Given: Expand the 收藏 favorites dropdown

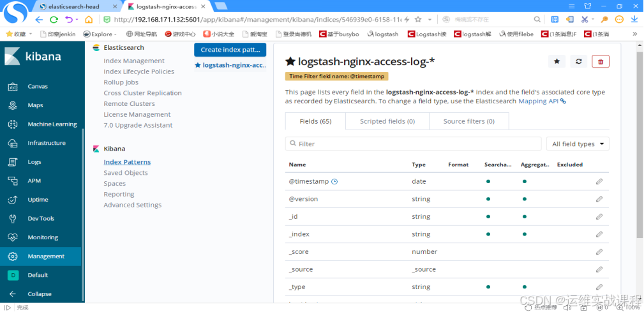Looking at the screenshot, I should click(31, 34).
